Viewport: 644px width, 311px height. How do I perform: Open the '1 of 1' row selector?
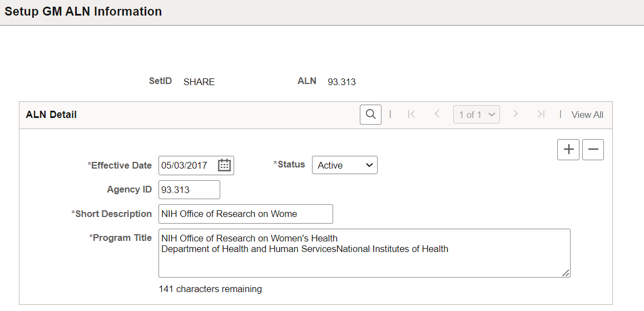(x=476, y=115)
